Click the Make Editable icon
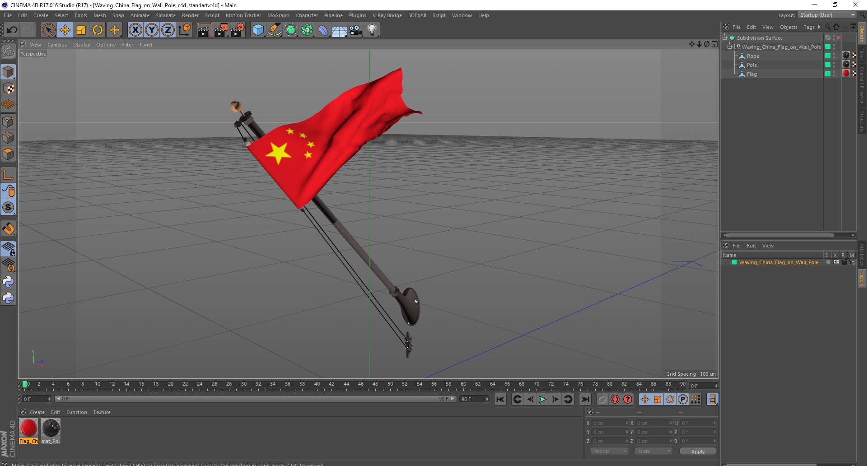868x466 pixels. click(x=8, y=51)
